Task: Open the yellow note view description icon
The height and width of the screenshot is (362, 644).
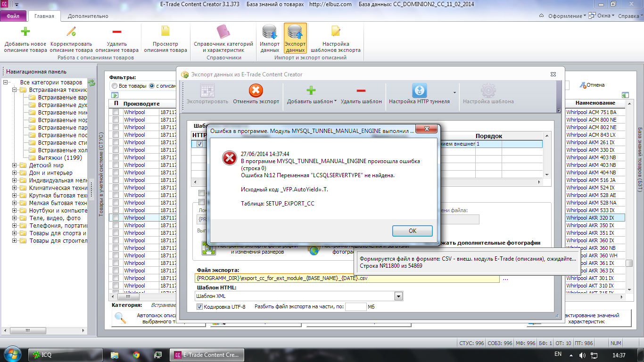Action: coord(165,32)
